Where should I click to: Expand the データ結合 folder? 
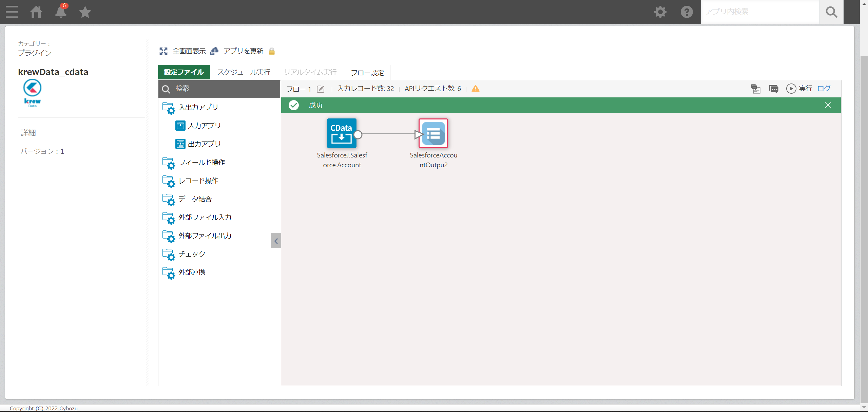[187, 199]
